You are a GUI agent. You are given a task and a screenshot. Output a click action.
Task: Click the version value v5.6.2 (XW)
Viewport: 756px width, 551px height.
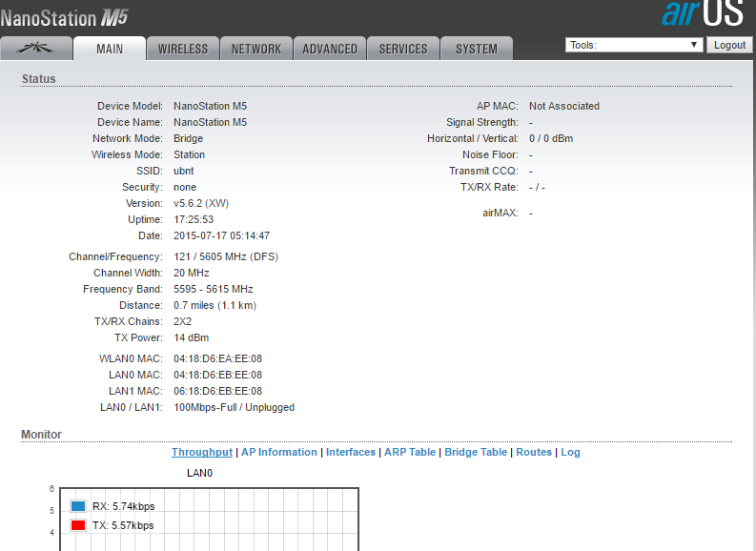pos(201,203)
